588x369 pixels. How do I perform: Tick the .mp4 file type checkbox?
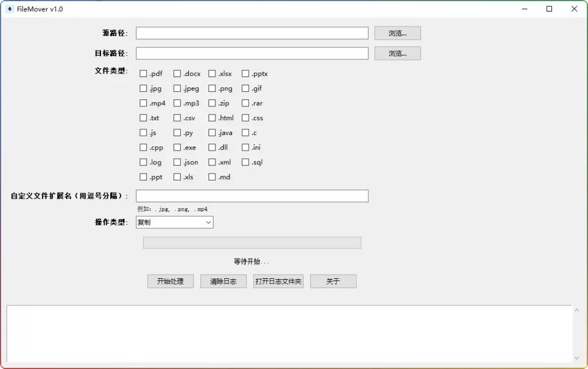144,103
